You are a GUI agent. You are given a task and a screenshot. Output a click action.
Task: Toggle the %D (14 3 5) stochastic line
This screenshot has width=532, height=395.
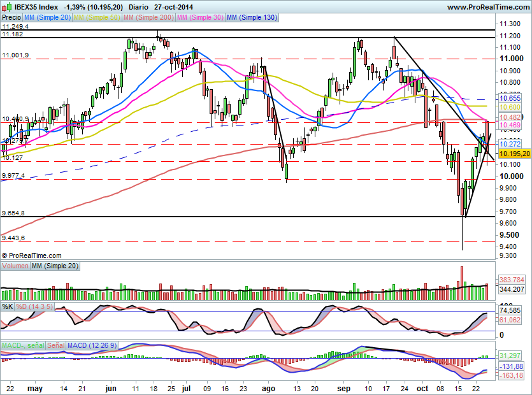(x=34, y=306)
